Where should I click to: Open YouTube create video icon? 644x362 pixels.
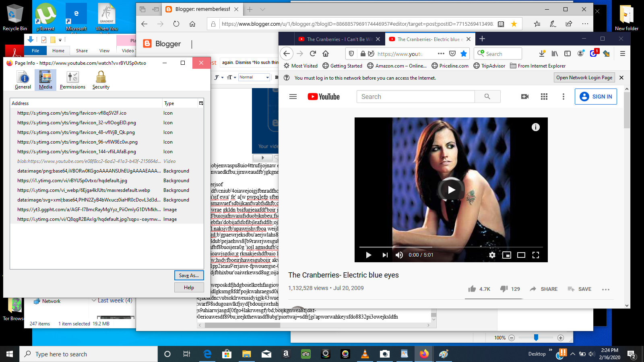(525, 97)
